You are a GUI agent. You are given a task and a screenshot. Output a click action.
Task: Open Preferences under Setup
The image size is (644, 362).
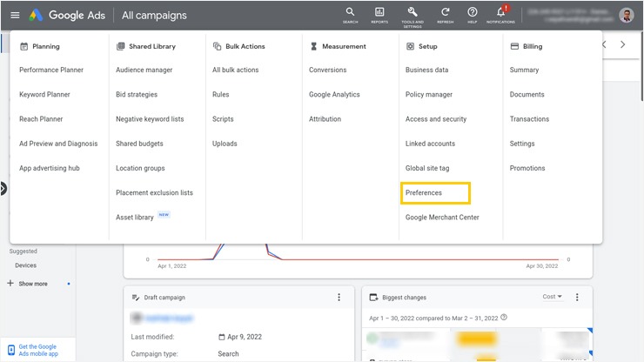coord(424,192)
